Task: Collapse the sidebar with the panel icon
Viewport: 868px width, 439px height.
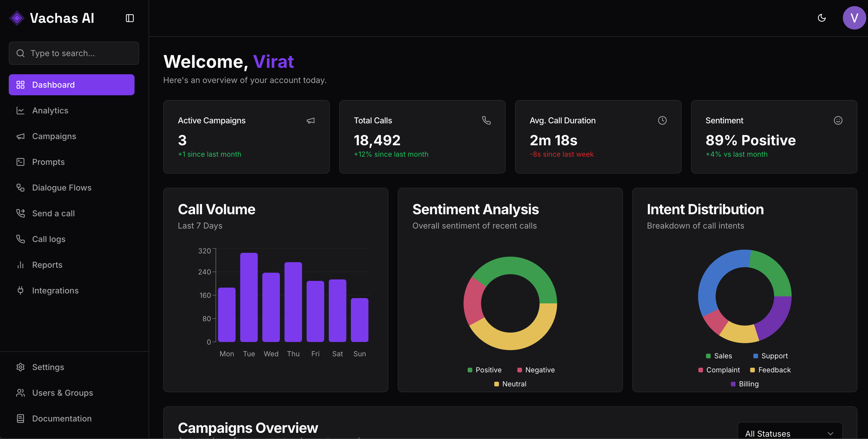Action: coord(130,18)
